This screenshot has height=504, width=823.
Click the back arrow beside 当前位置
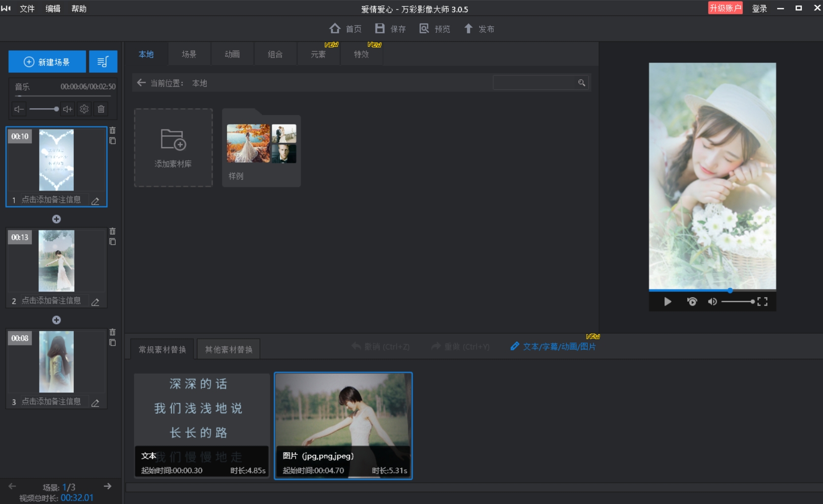[141, 83]
